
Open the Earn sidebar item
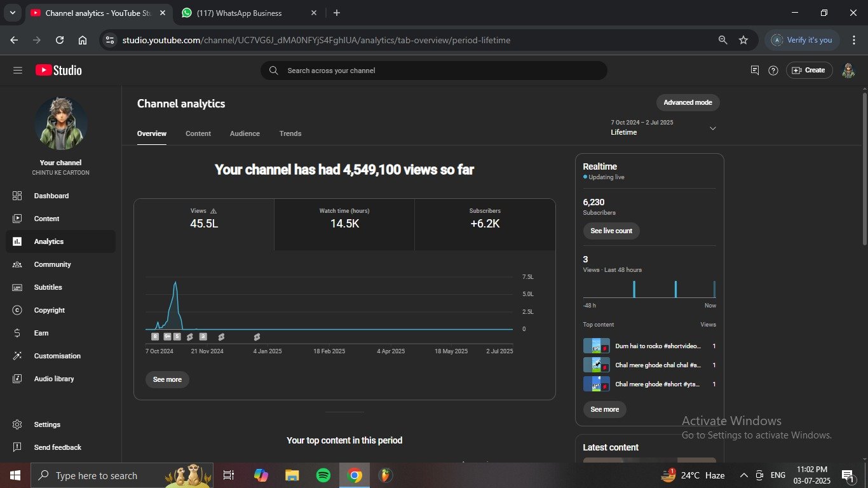tap(61, 333)
